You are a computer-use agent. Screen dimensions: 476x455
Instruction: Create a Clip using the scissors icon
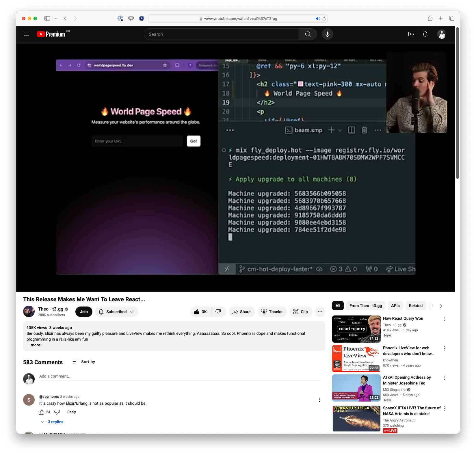click(x=301, y=312)
